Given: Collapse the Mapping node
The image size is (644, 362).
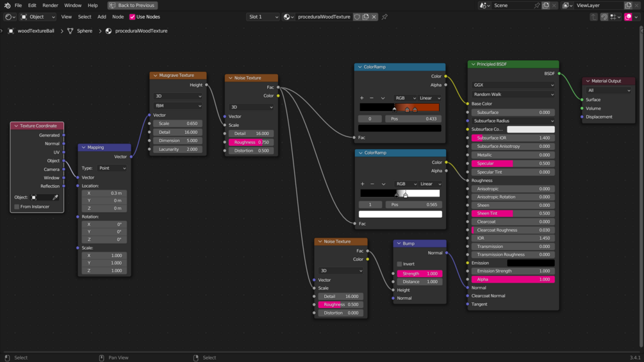Looking at the screenshot, I should (83, 147).
